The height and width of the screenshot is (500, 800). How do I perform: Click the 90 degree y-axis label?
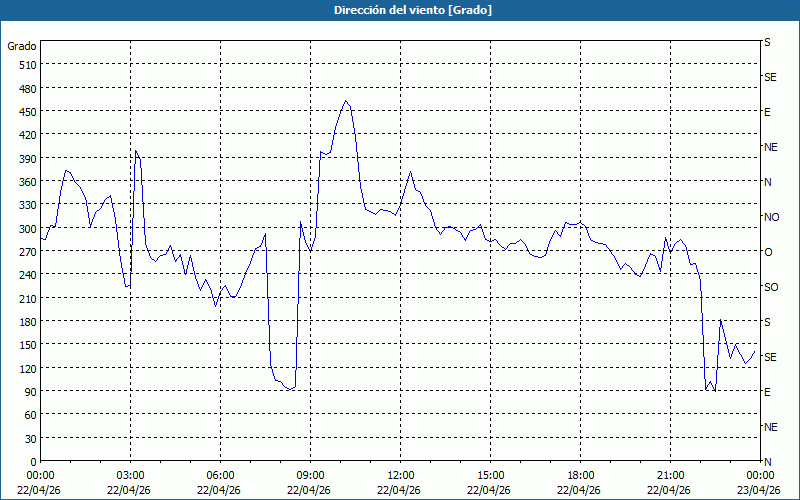[28, 391]
